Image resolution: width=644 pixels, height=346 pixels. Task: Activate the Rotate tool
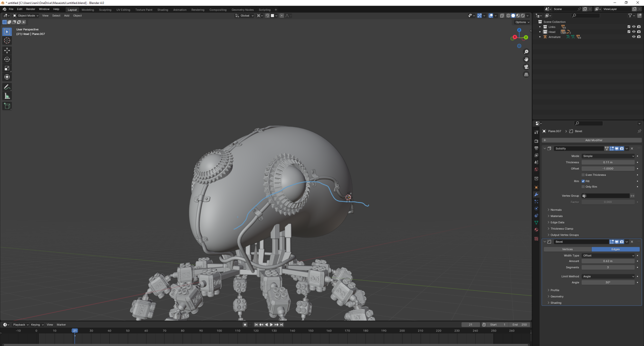[x=7, y=59]
